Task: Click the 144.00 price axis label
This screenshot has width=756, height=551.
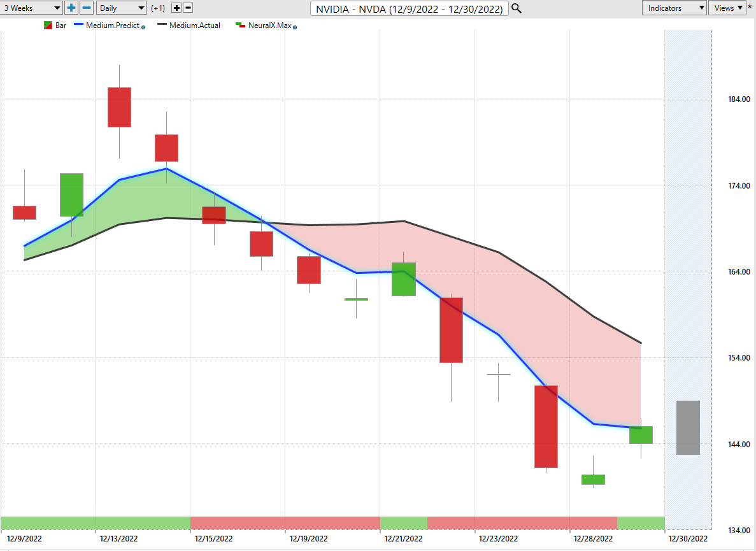Action: 739,444
